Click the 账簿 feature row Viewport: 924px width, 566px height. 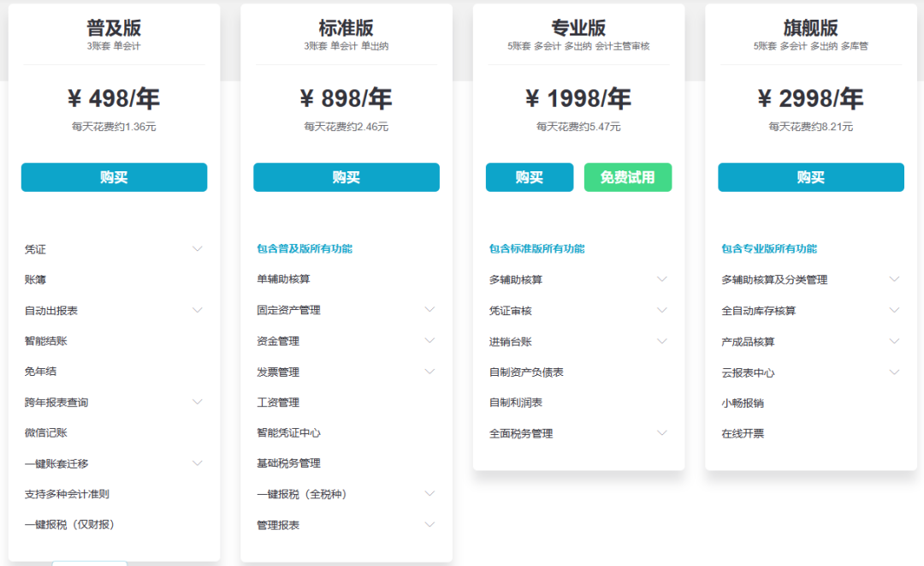coord(35,279)
